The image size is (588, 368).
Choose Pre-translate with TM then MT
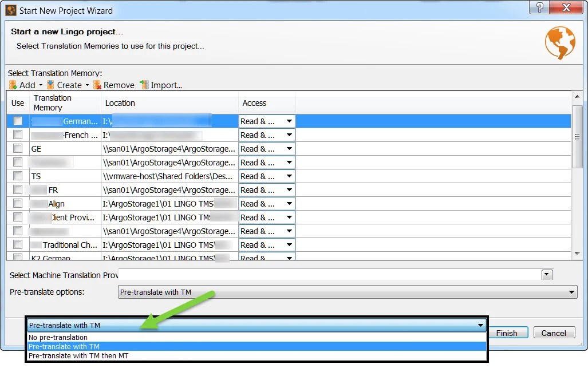pyautogui.click(x=256, y=355)
